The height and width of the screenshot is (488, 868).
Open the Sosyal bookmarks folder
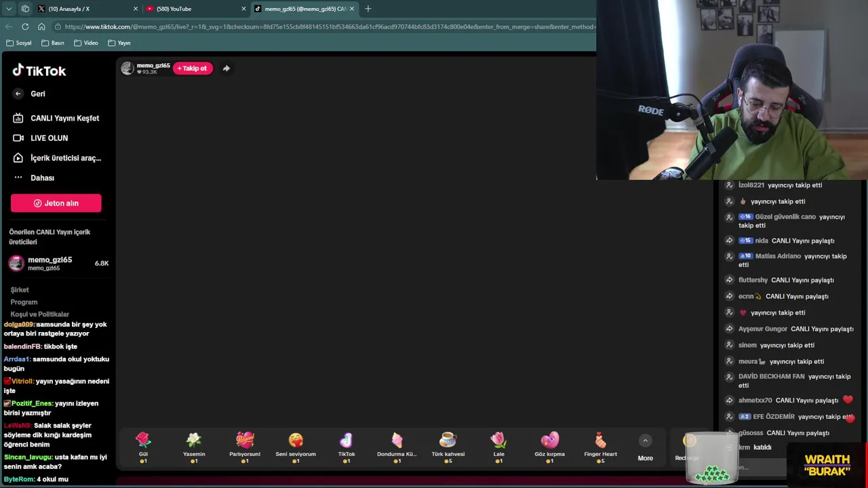pos(19,43)
